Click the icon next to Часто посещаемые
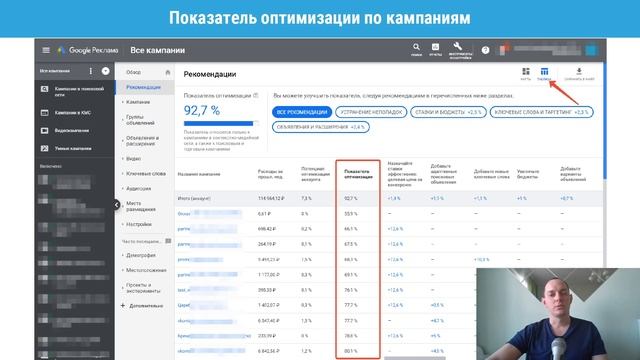Screen dimensions: 640x360 point(168,241)
